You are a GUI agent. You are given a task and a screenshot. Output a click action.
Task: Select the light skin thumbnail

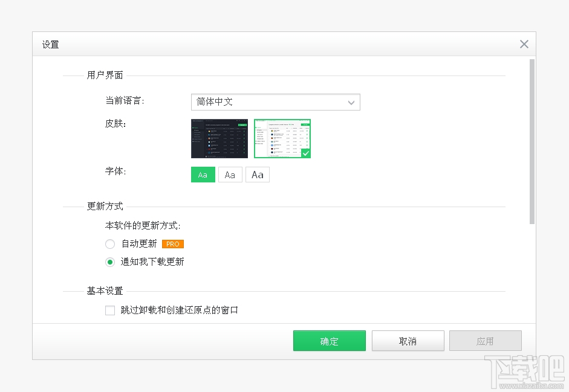tap(282, 138)
